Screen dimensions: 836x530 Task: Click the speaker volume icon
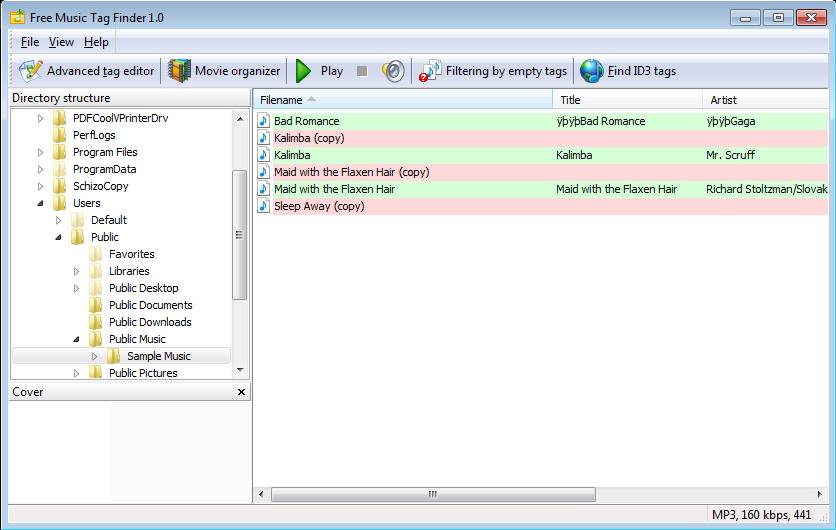pyautogui.click(x=394, y=71)
